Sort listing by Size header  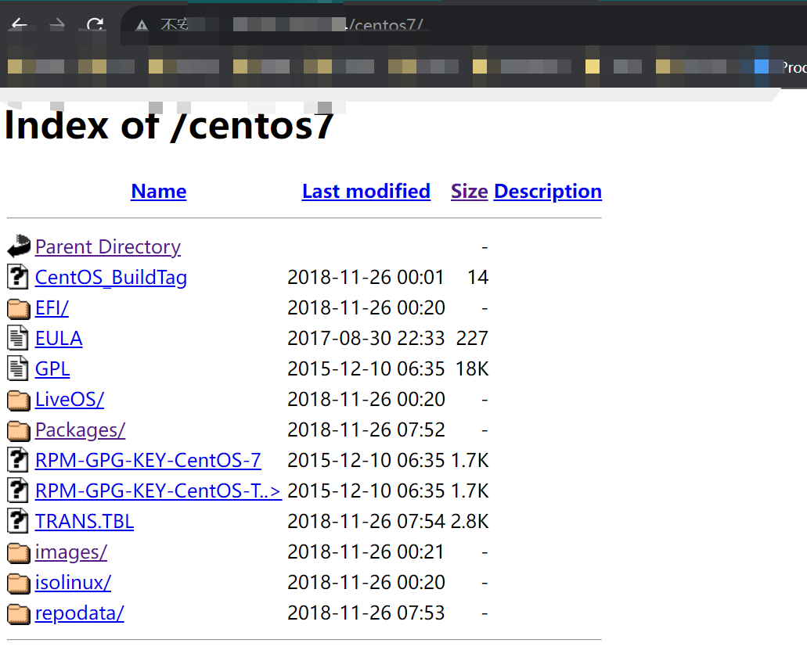[x=470, y=192]
